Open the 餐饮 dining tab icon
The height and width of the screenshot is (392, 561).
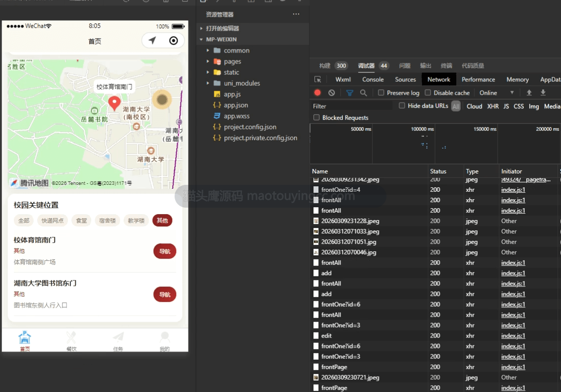[71, 337]
